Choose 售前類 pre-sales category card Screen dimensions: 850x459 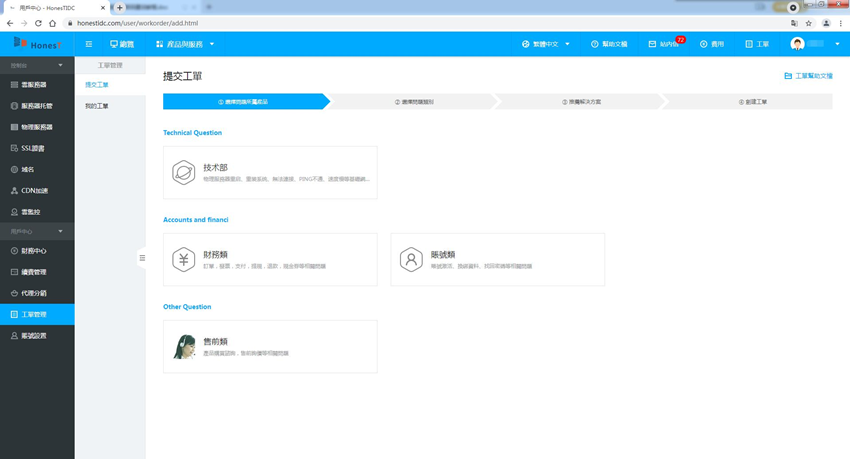click(x=270, y=346)
